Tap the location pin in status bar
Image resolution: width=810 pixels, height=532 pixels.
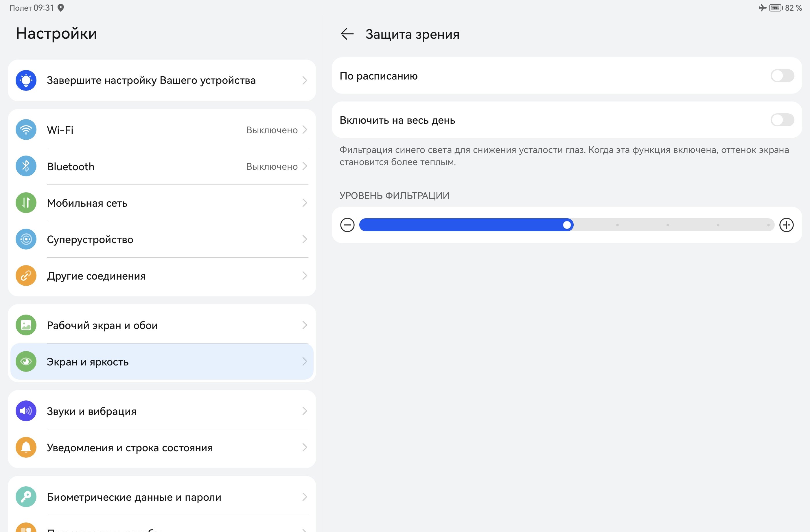click(60, 8)
